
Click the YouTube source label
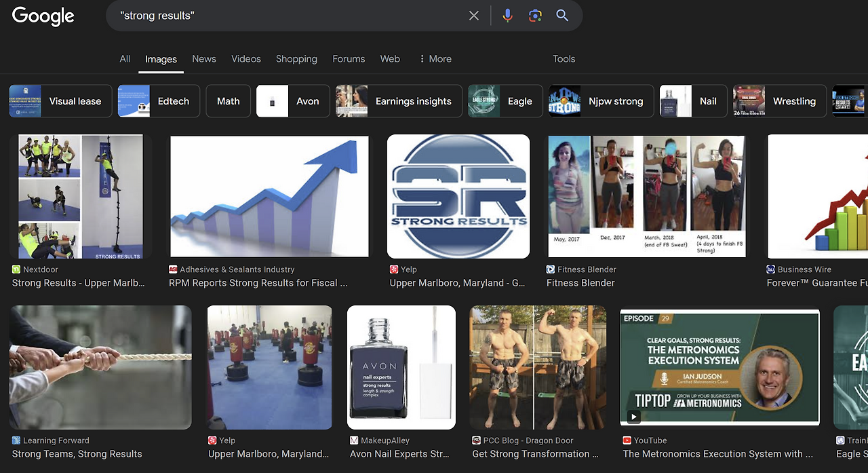coord(650,440)
